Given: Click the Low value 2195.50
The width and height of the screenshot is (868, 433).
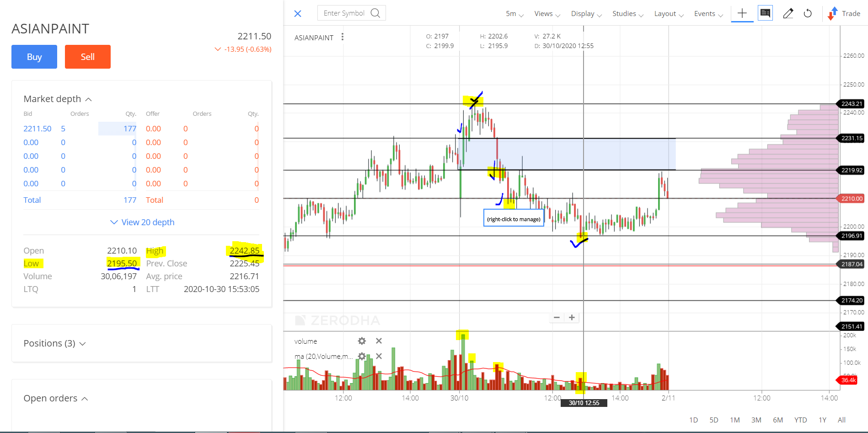Looking at the screenshot, I should [x=122, y=263].
